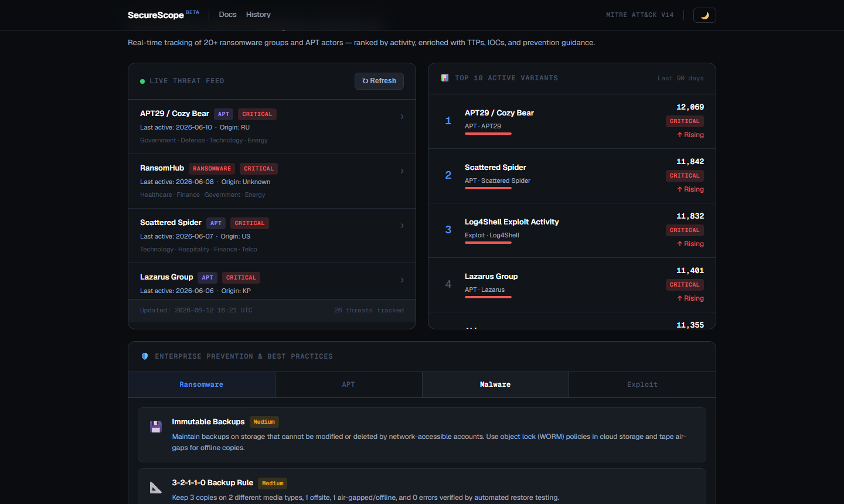
Task: Click the shield icon in Enterprise Prevention header
Action: (145, 356)
